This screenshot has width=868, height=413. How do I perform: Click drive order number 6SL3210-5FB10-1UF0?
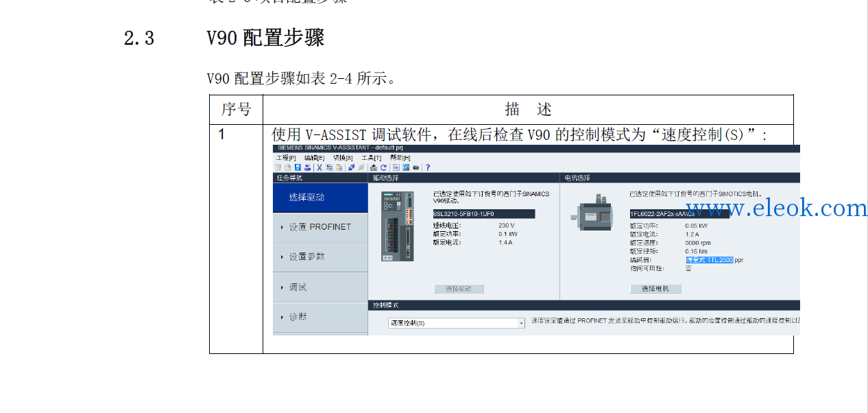coord(483,214)
